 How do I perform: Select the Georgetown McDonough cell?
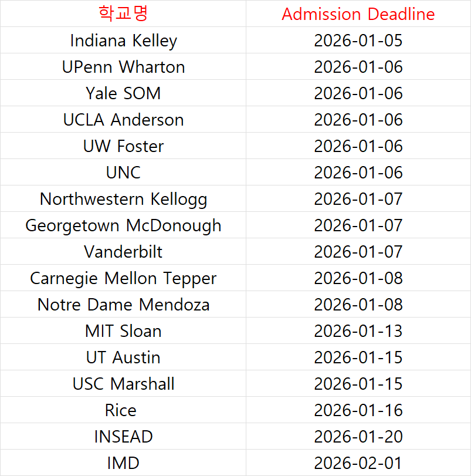coord(123,225)
